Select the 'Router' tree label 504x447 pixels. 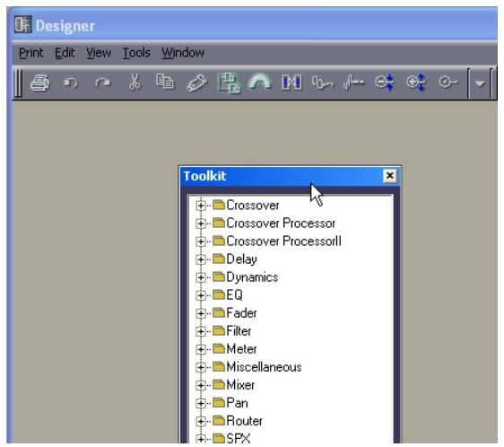pyautogui.click(x=244, y=421)
